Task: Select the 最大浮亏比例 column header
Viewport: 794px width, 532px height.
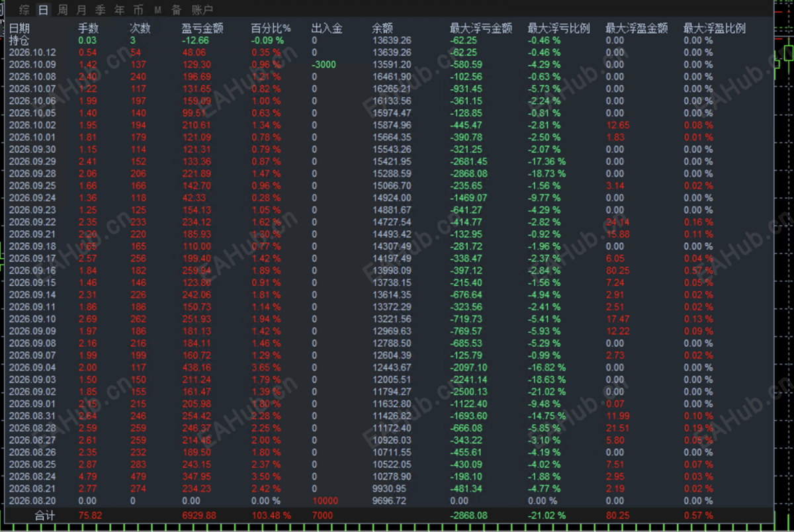Action: [x=559, y=28]
